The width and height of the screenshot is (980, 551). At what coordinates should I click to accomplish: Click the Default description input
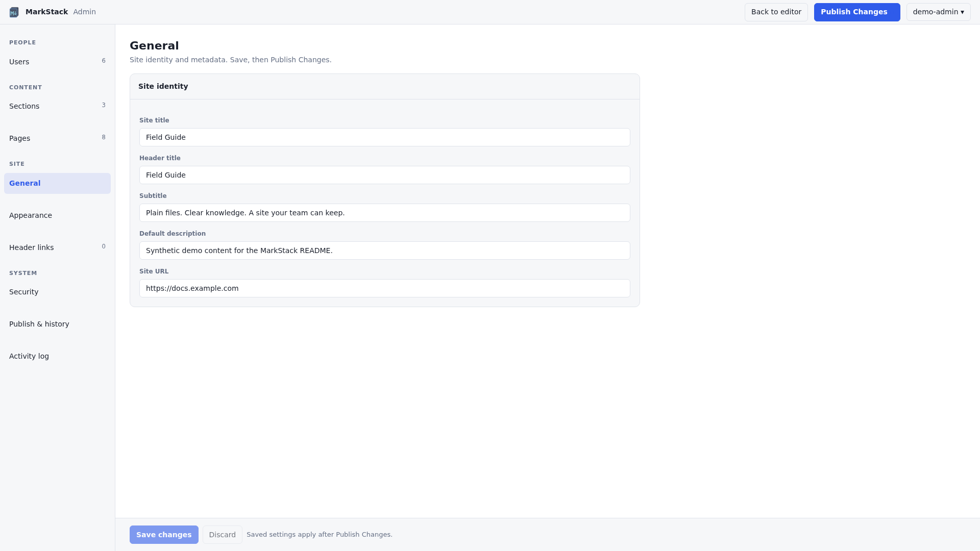point(385,251)
